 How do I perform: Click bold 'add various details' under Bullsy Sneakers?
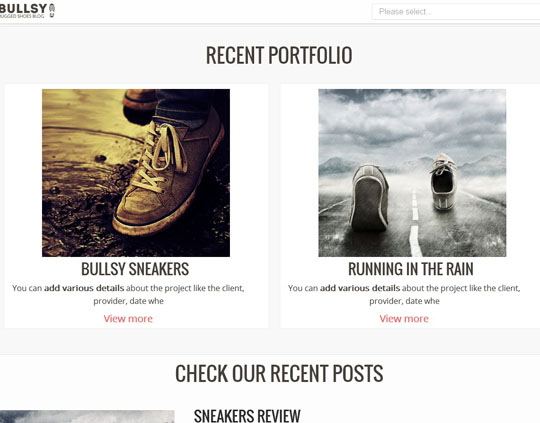click(x=84, y=288)
